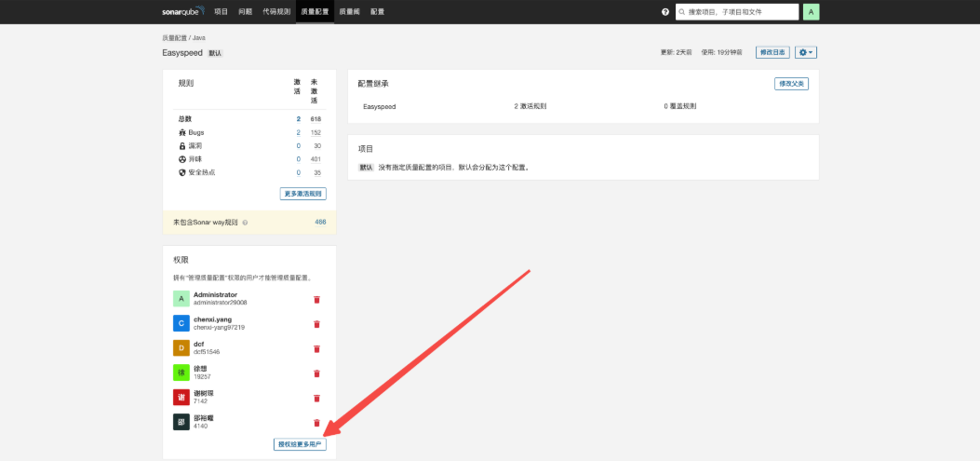Image resolution: width=980 pixels, height=461 pixels.
Task: Click the 异味 code smell icon
Action: click(182, 159)
